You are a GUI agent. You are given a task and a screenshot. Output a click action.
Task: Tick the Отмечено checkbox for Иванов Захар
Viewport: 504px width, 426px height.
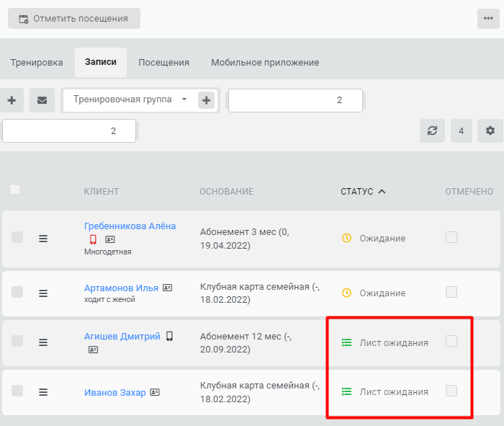(x=451, y=391)
